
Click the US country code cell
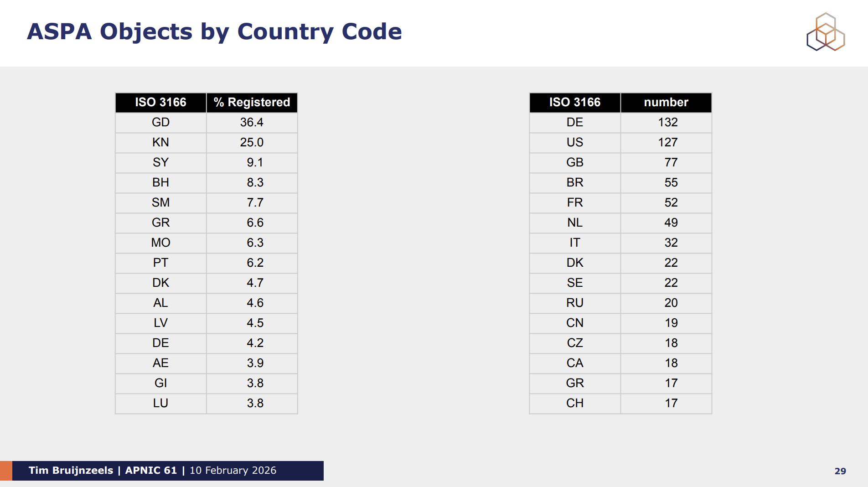coord(574,142)
